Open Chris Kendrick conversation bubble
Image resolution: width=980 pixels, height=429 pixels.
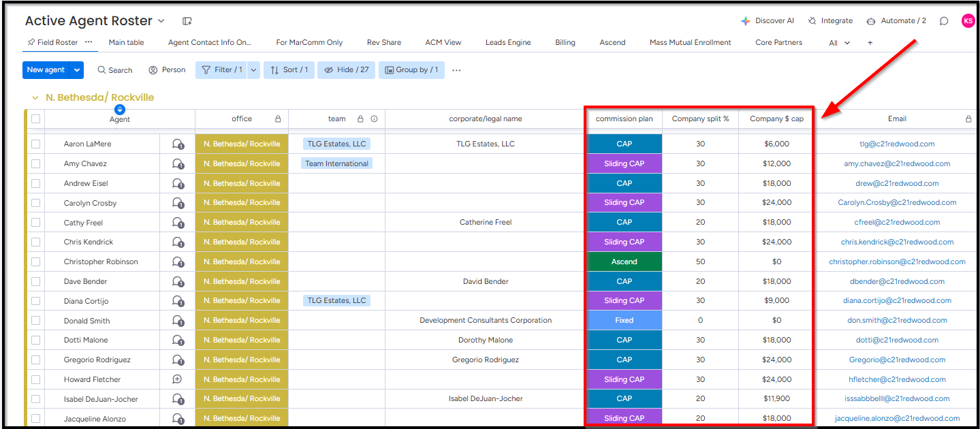pyautogui.click(x=178, y=242)
